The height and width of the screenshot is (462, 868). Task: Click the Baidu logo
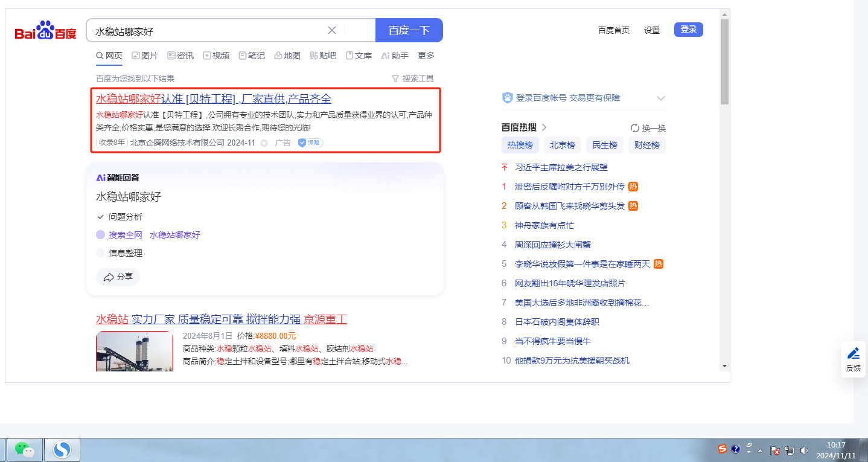click(46, 31)
